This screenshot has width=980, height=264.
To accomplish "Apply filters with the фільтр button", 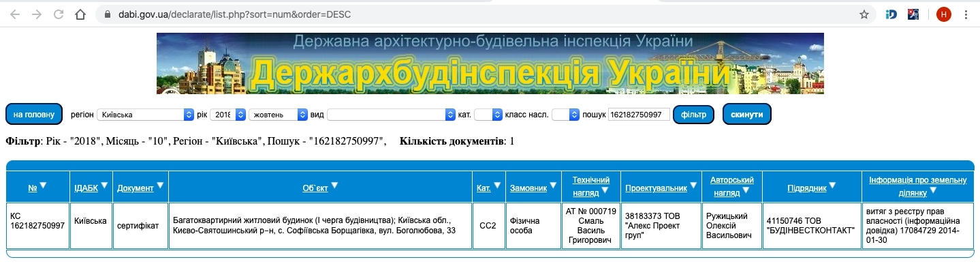I will [693, 115].
